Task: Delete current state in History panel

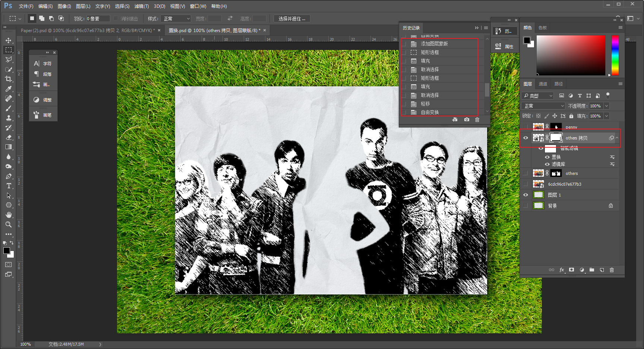Action: pos(477,120)
